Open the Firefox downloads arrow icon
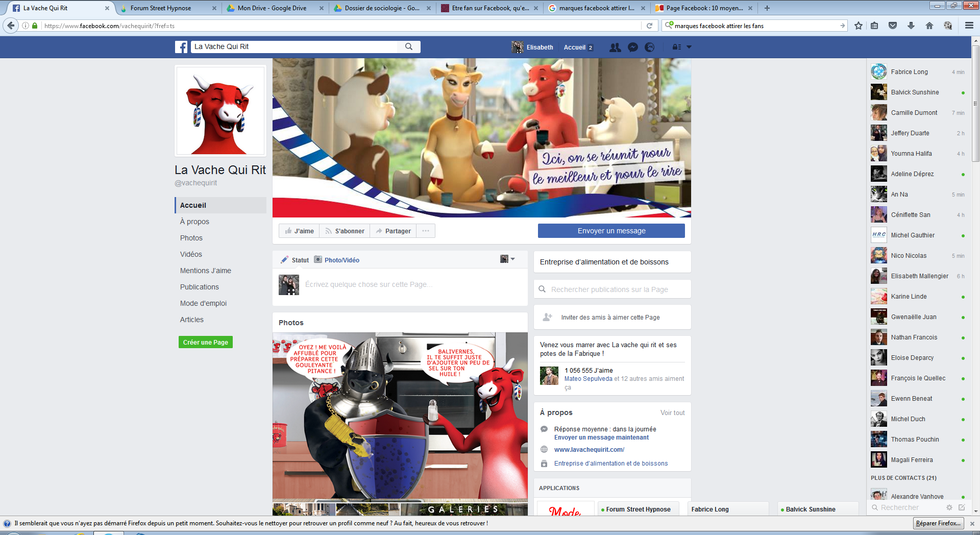980x535 pixels. (911, 26)
